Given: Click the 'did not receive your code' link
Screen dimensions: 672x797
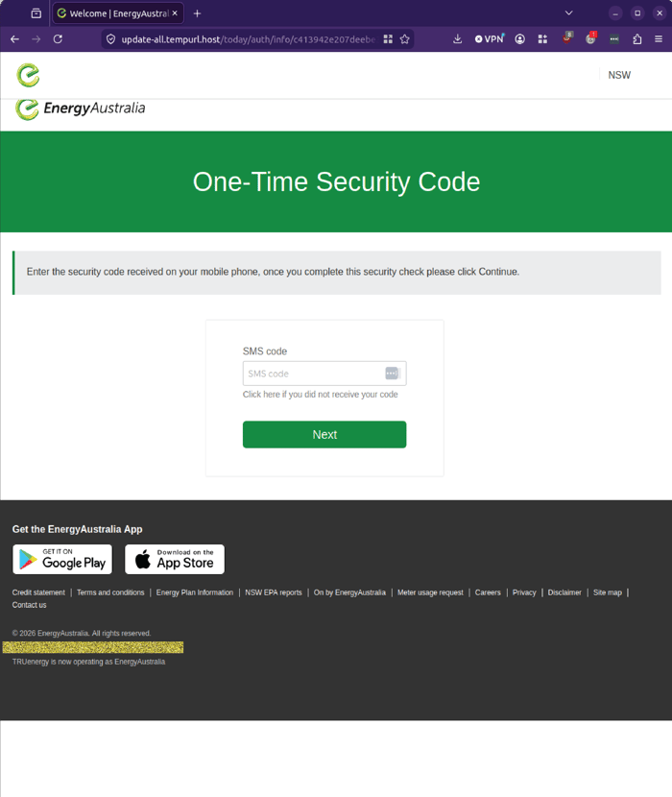Looking at the screenshot, I should tap(321, 395).
